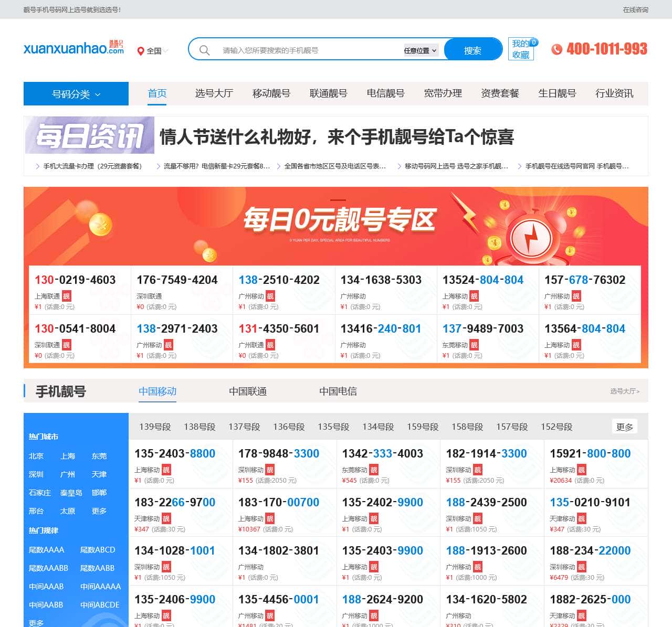Click 靓 badge beside 130-0219-4603
This screenshot has height=627, width=672.
pyautogui.click(x=66, y=296)
